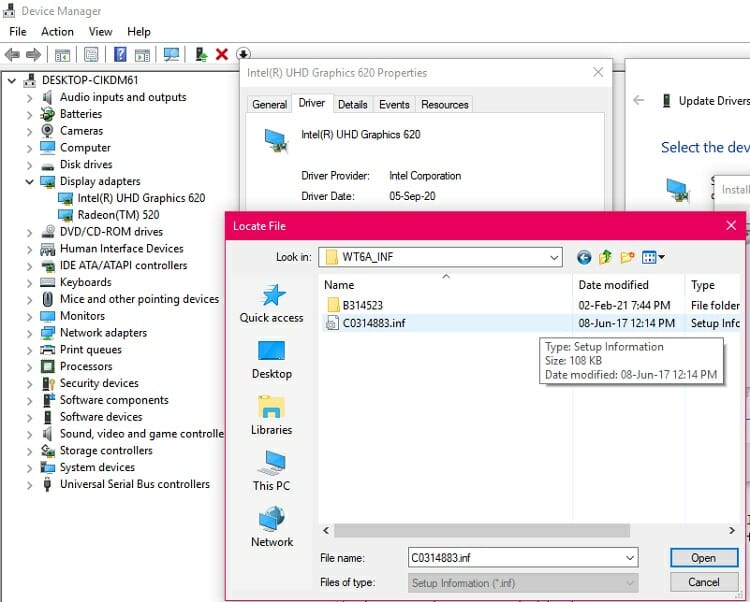Open the Action menu

[x=57, y=32]
